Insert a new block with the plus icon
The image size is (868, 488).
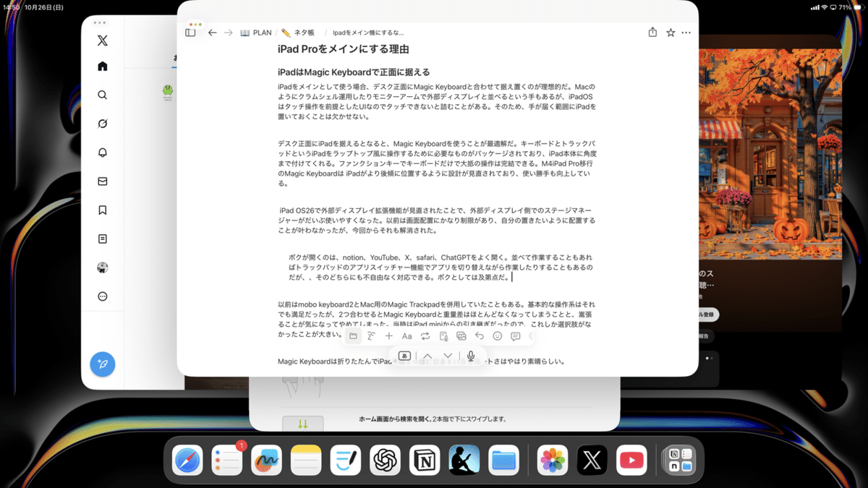point(388,336)
